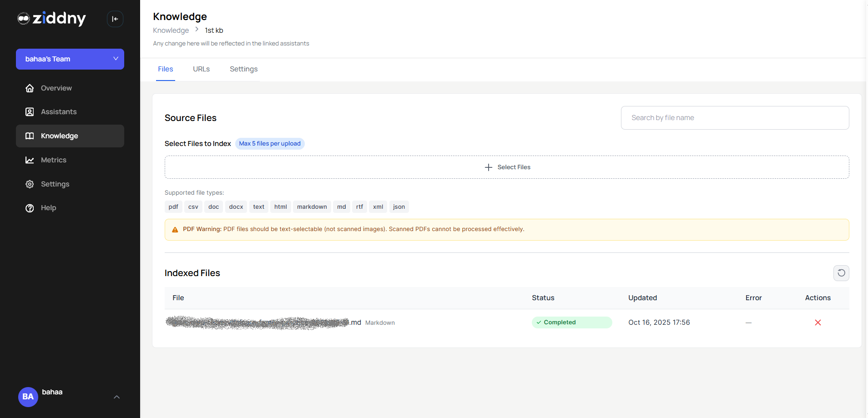Click the PDF Warning triangle icon
This screenshot has height=418, width=868.
point(175,229)
